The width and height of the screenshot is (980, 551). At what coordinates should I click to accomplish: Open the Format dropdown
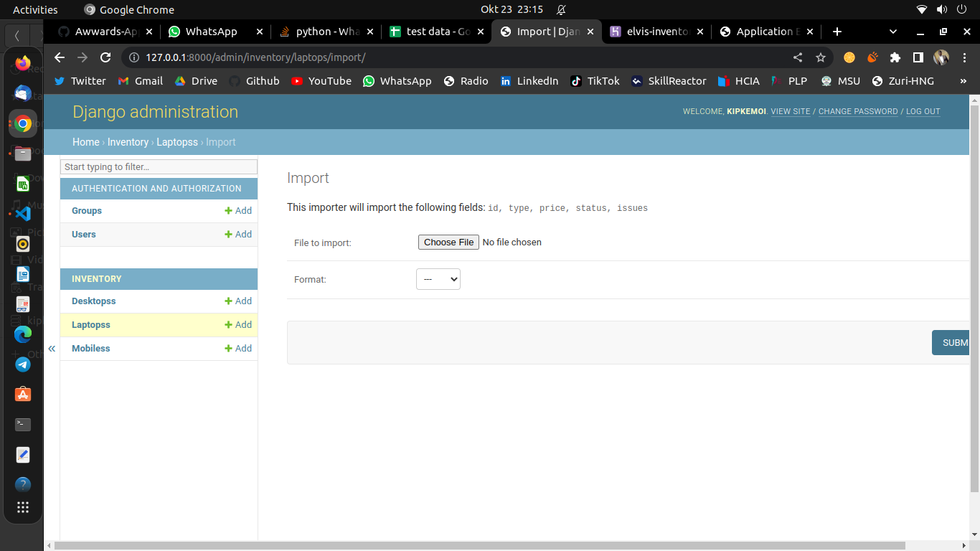tap(438, 279)
